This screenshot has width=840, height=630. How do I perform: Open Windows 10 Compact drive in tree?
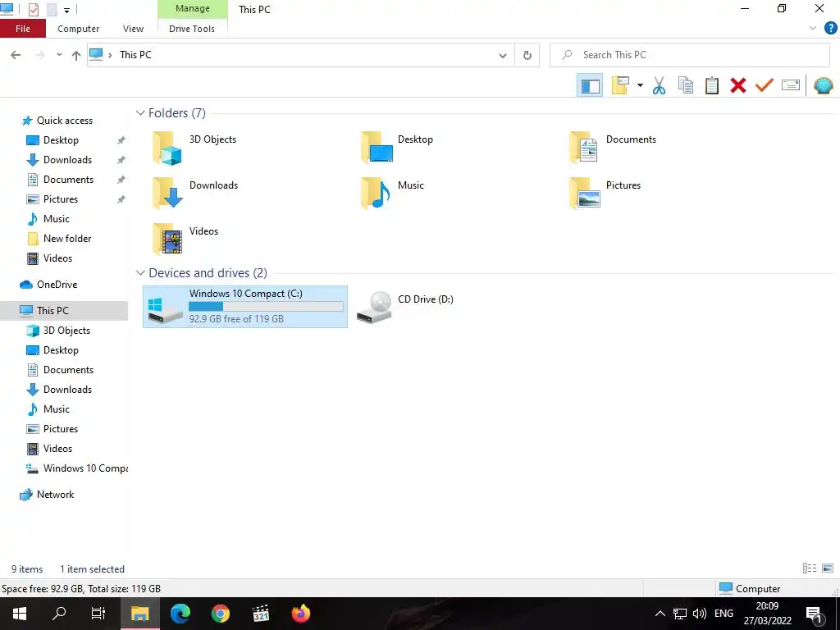85,468
